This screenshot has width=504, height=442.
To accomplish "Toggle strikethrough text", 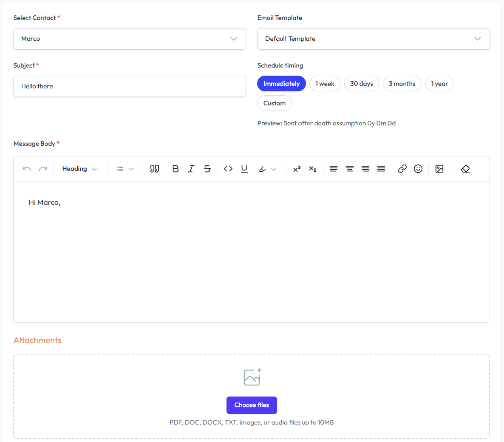I will (x=207, y=169).
